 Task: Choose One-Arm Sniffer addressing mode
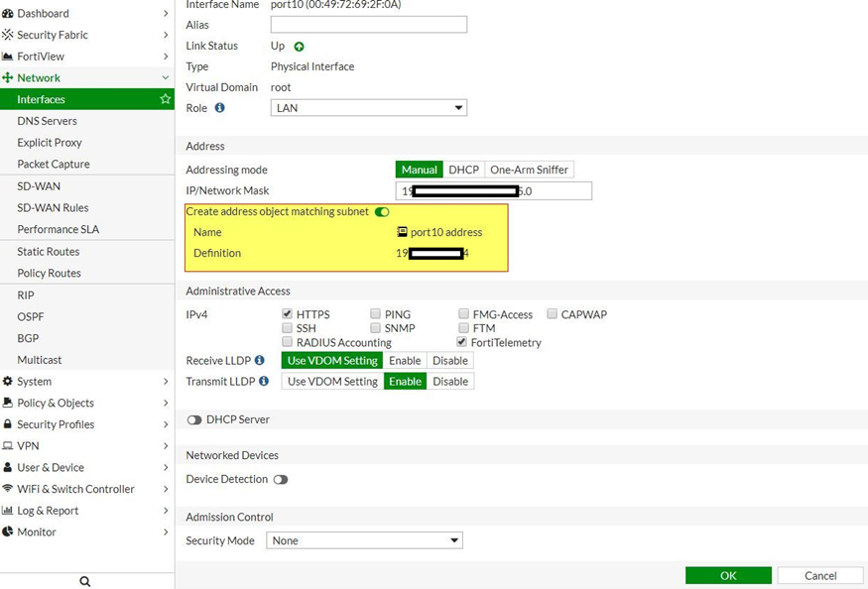click(x=529, y=170)
